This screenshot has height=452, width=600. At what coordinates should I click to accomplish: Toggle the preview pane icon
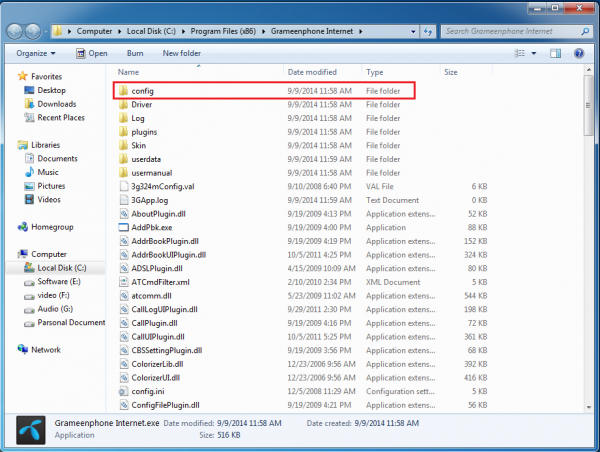(x=555, y=53)
